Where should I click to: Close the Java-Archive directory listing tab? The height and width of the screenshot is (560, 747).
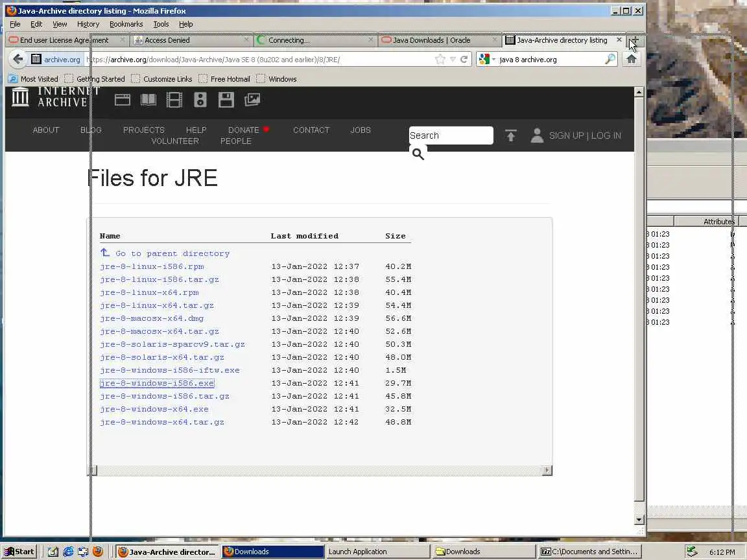(x=619, y=40)
